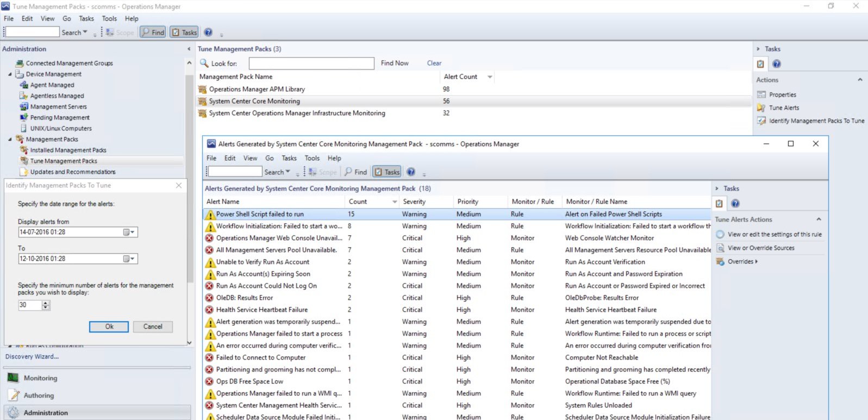
Task: Expand Overrides submenu
Action: (x=742, y=261)
